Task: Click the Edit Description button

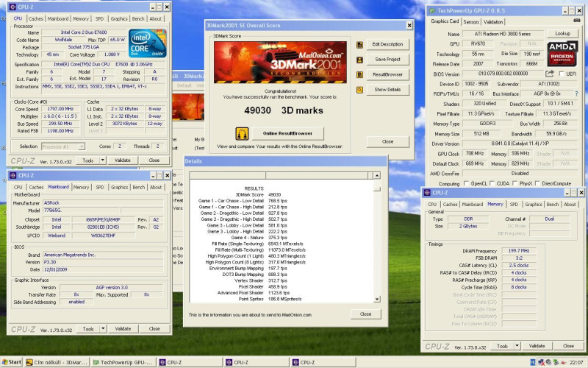Action: click(x=388, y=44)
